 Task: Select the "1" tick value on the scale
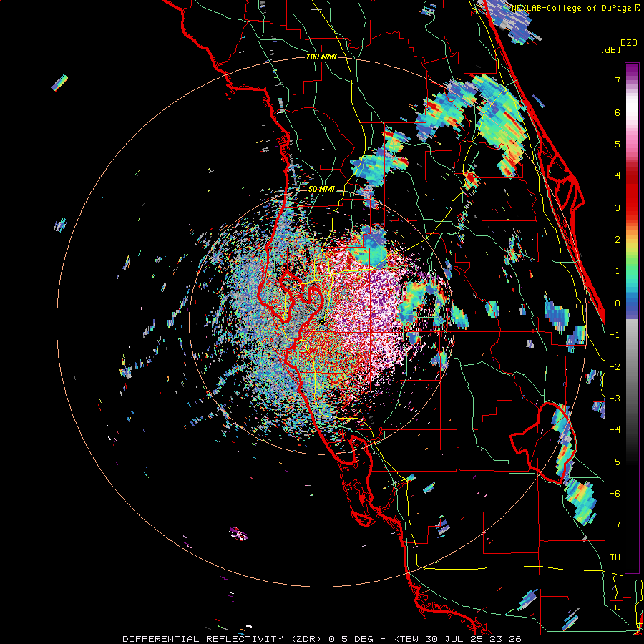tap(618, 271)
